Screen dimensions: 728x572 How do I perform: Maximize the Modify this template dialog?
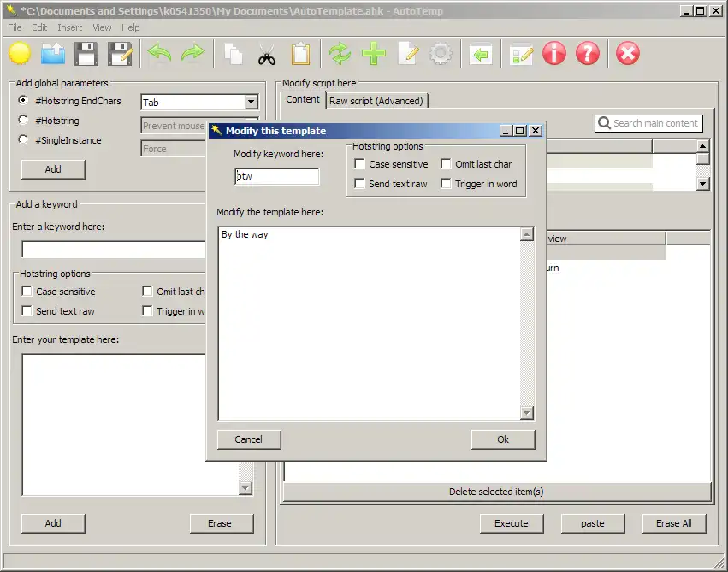[x=520, y=131]
